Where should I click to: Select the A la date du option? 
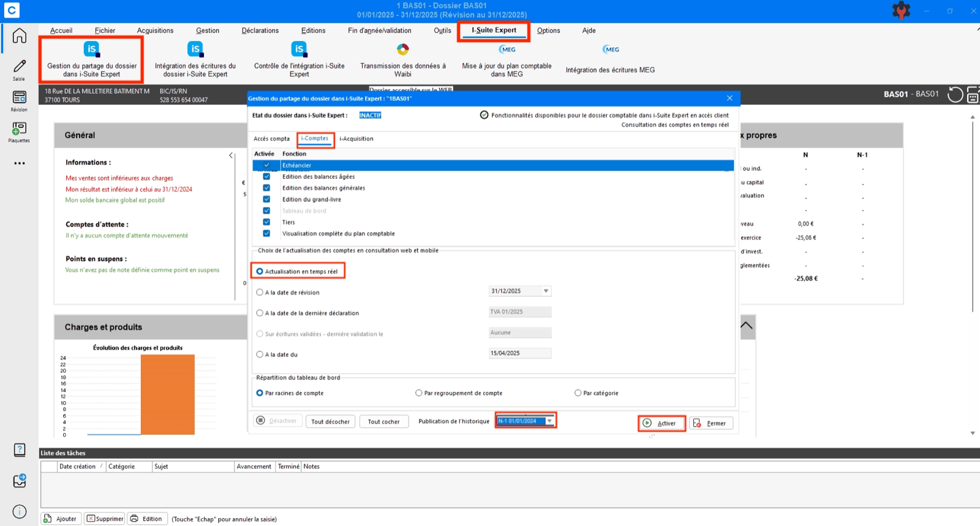coord(260,355)
